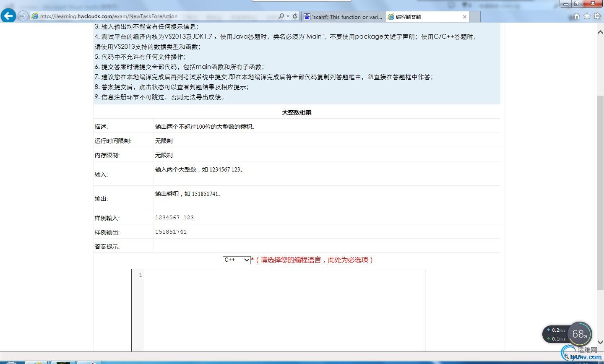604x364 pixels.
Task: Click the network speed 0.2K/s floating widget
Action: pyautogui.click(x=555, y=334)
